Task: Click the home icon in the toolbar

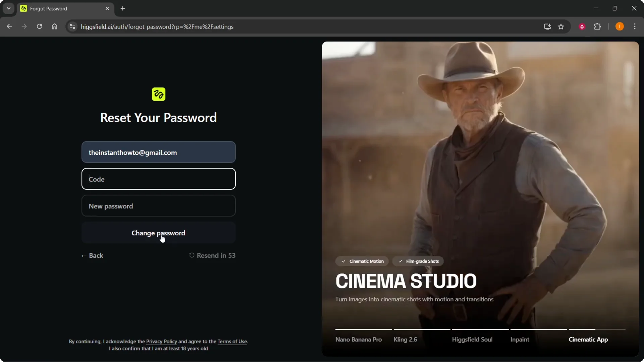Action: click(54, 26)
